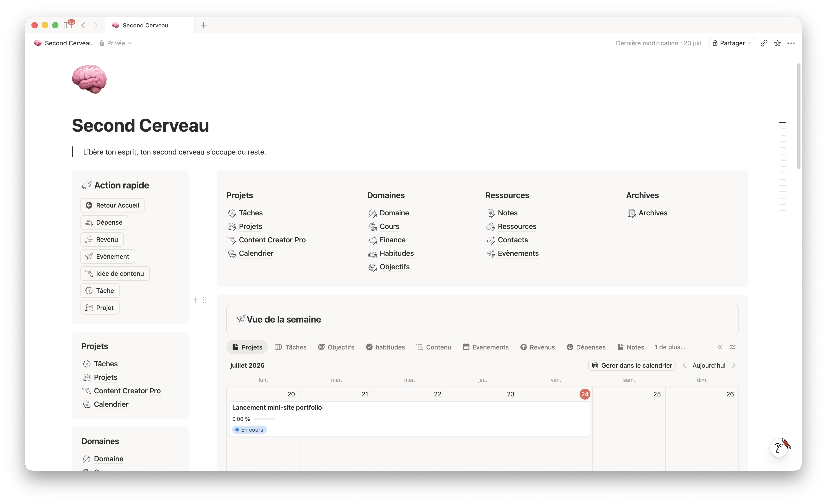The width and height of the screenshot is (827, 504).
Task: Click the Dépense quick action button
Action: 104,222
